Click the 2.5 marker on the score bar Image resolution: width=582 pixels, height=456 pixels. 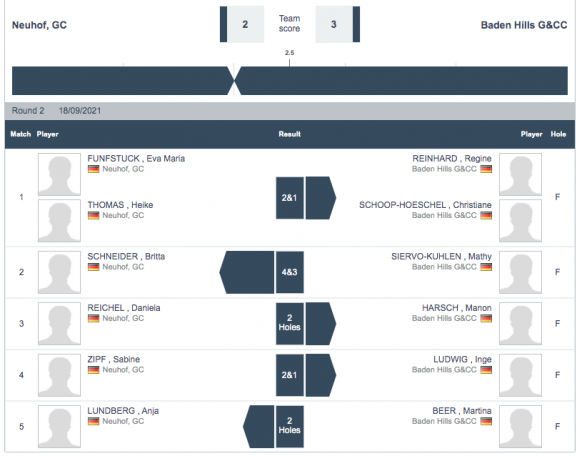[290, 53]
